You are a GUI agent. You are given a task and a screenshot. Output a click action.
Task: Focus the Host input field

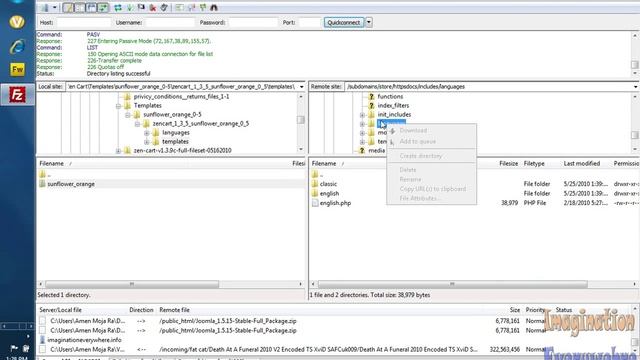point(84,22)
